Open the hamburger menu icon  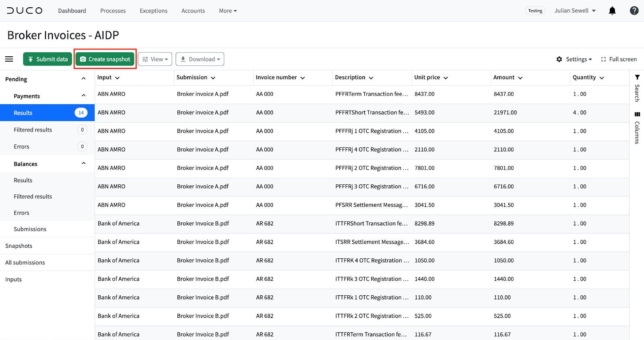coord(9,59)
